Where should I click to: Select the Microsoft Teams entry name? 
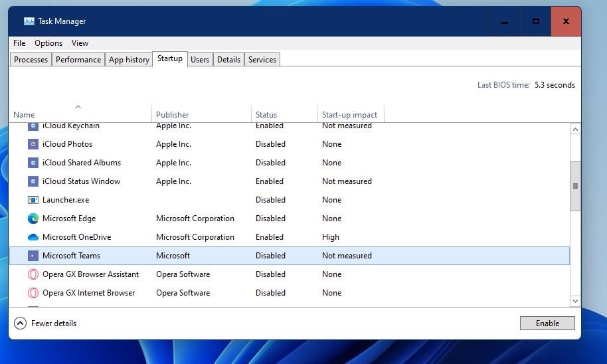[71, 256]
